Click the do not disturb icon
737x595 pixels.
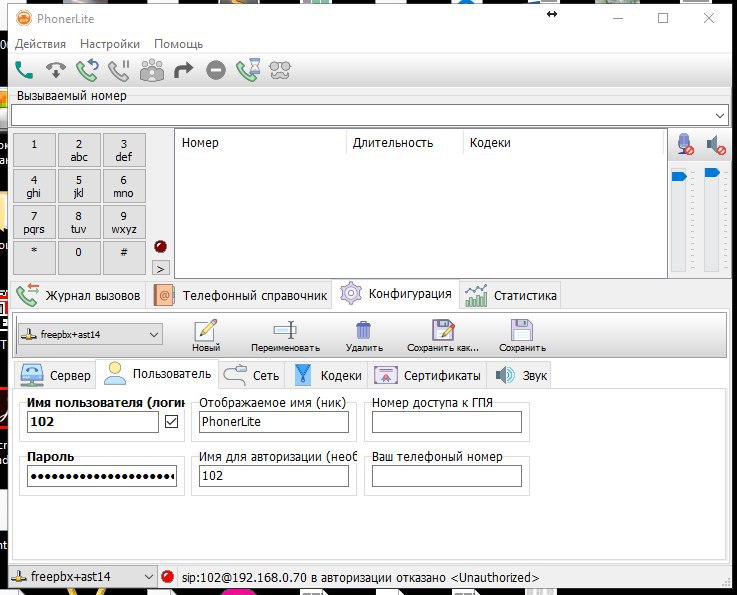tap(216, 70)
